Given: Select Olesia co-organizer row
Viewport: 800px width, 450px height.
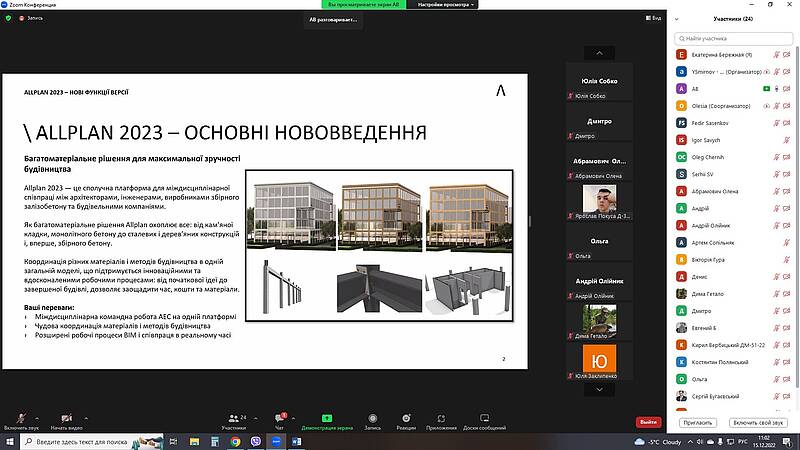Looking at the screenshot, I should [x=733, y=106].
